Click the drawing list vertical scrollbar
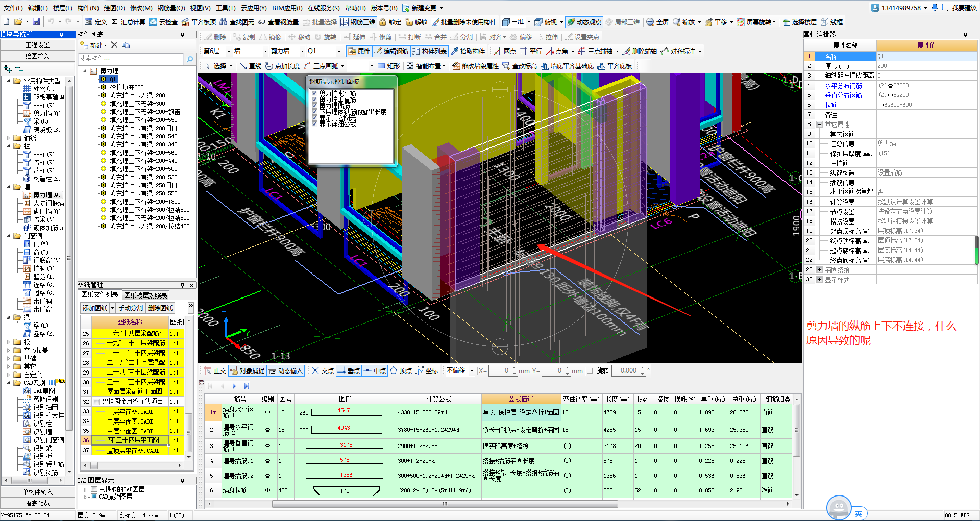This screenshot has height=521, width=980. click(x=189, y=432)
